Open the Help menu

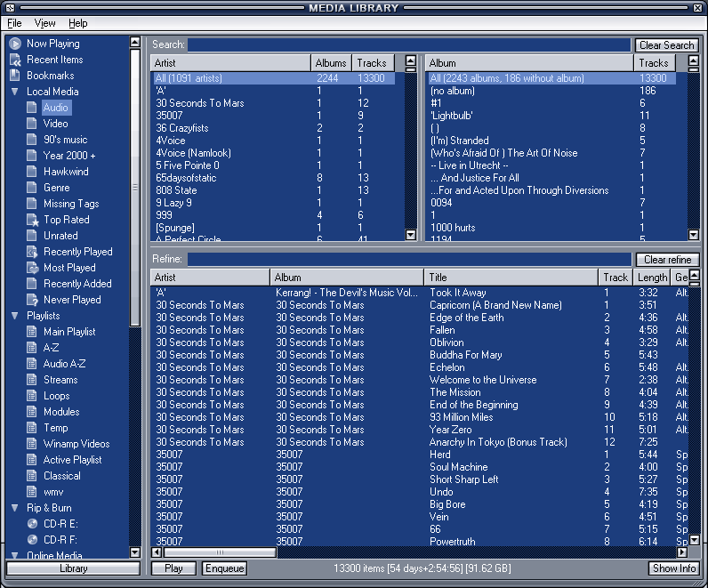point(78,23)
